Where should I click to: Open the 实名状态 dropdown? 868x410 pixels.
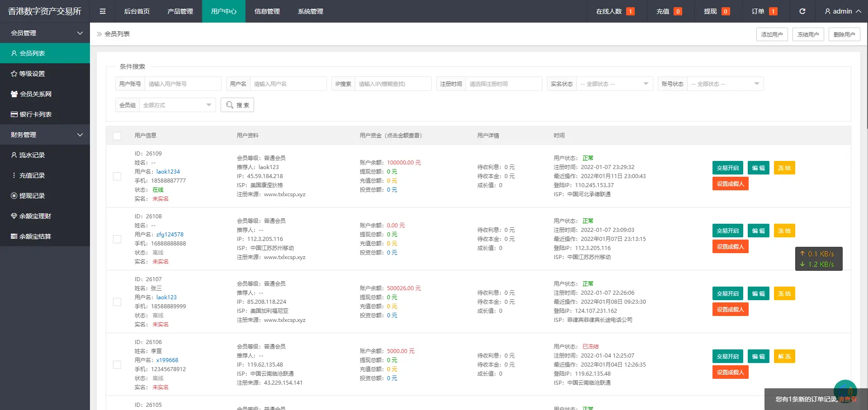coord(615,84)
